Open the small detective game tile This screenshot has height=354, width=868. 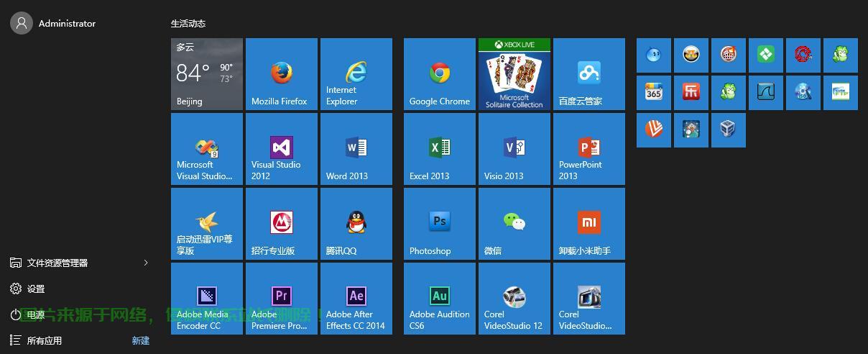coord(691,130)
